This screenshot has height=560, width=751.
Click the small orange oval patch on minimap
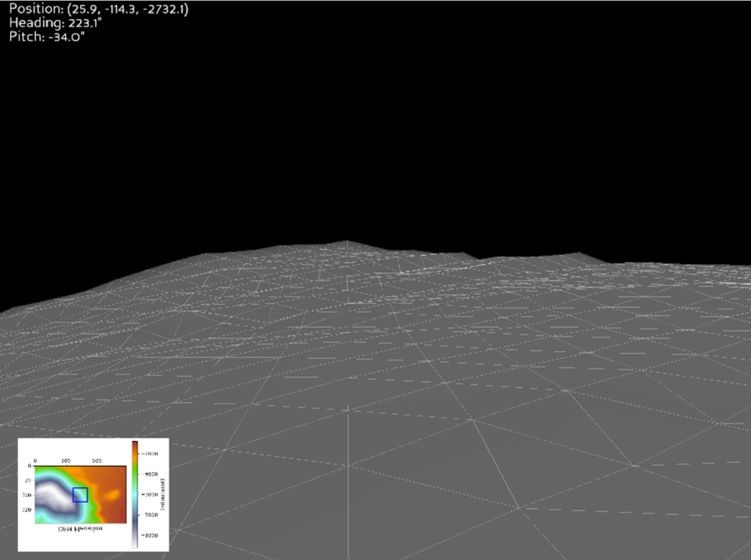(113, 494)
